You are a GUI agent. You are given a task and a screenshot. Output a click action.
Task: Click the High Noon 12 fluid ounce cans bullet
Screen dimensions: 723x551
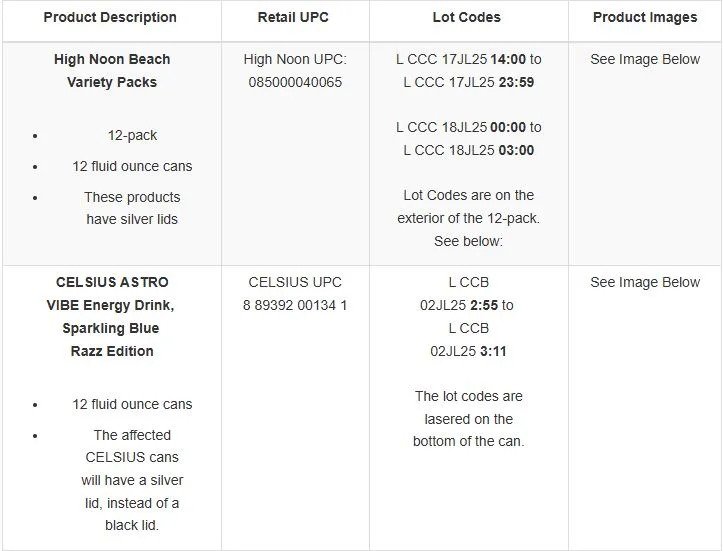click(x=132, y=166)
